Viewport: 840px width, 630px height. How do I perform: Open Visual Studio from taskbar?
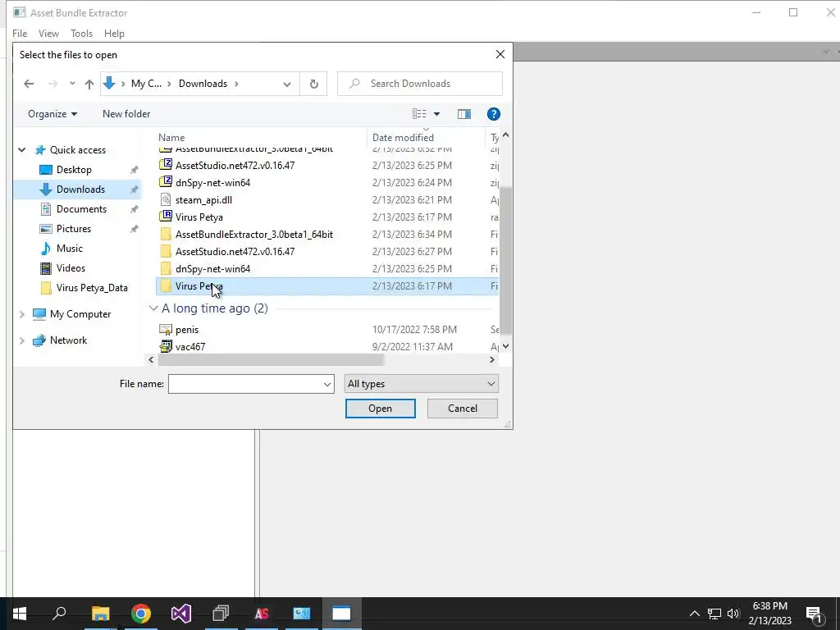[x=181, y=614]
